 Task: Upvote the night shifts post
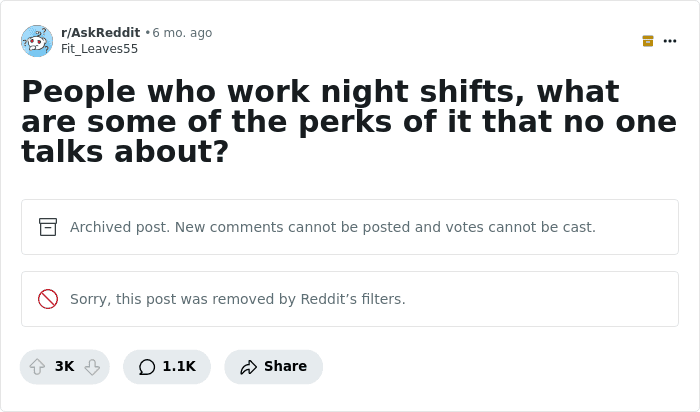point(37,367)
